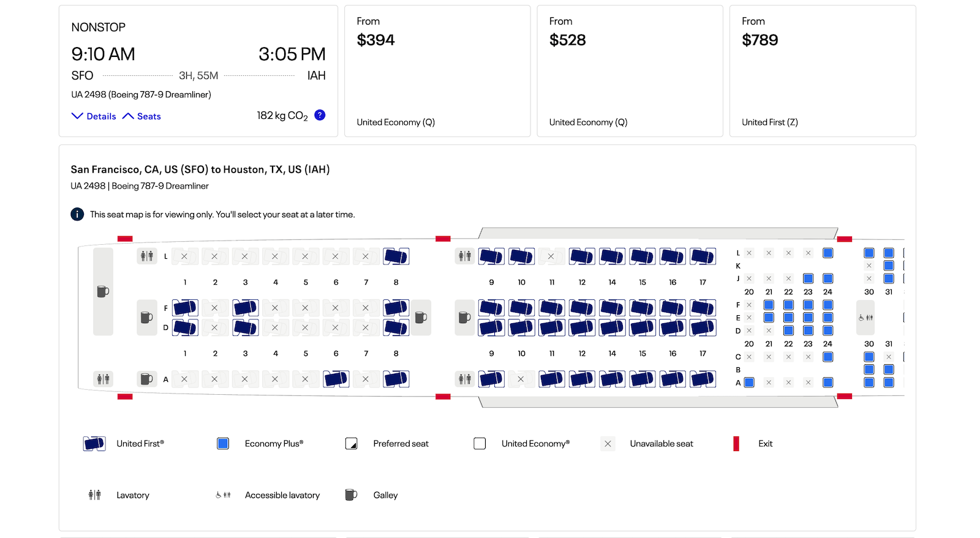
Task: Choose United First seat 1F
Action: tap(185, 308)
